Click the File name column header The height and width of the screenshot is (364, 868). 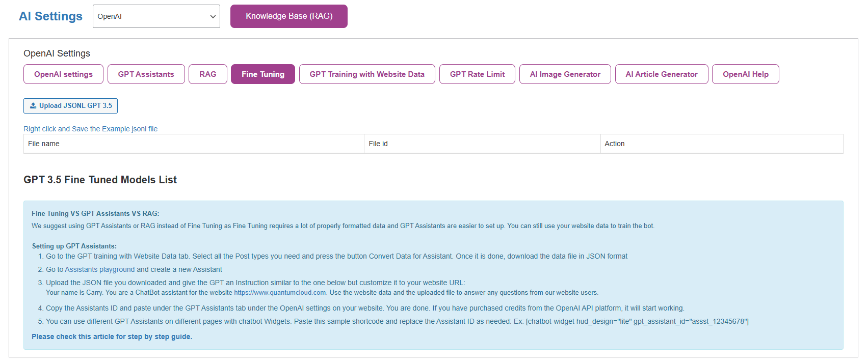coord(44,144)
